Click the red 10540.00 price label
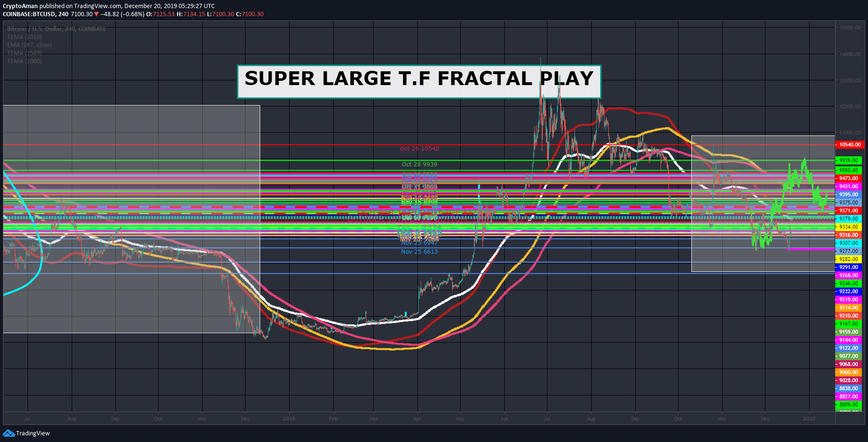The width and height of the screenshot is (868, 442). [x=849, y=144]
